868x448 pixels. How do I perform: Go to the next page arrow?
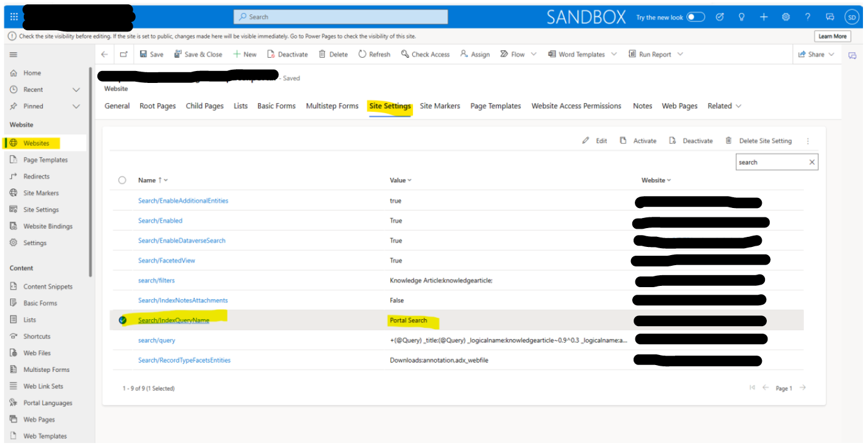[x=803, y=388]
